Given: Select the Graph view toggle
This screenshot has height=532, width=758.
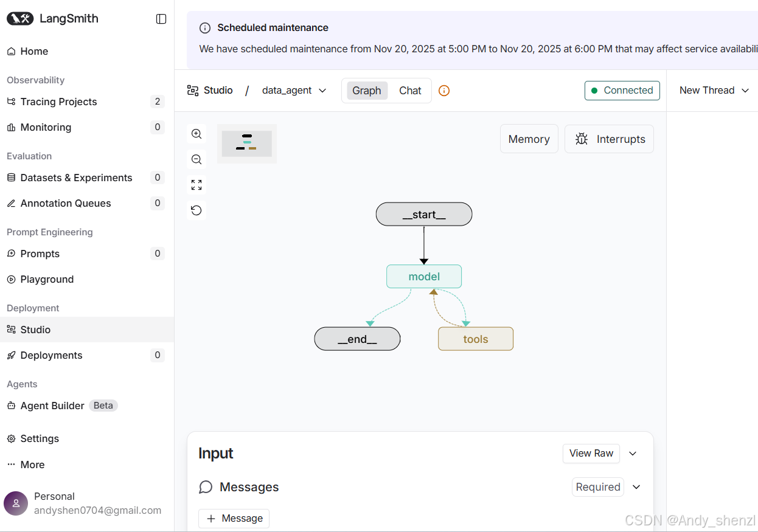Looking at the screenshot, I should tap(367, 91).
